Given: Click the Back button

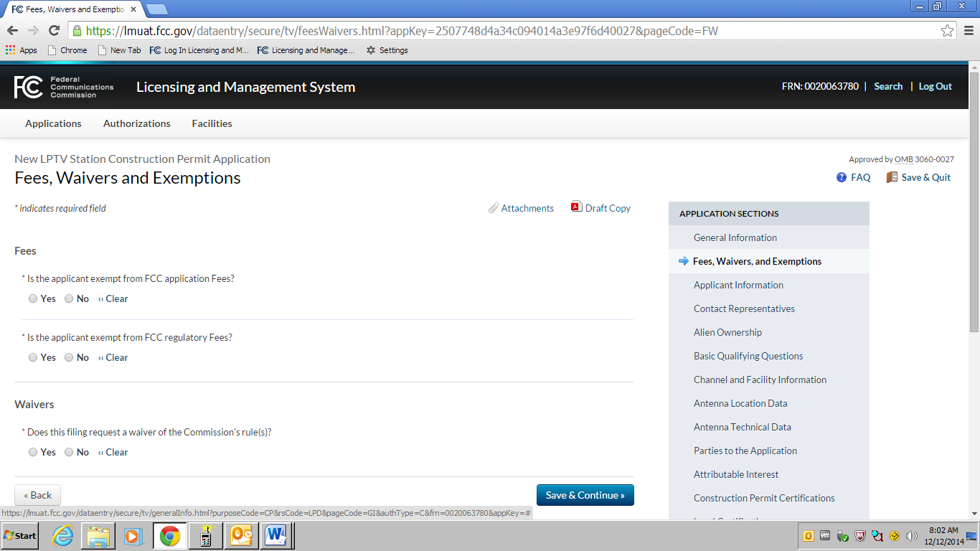Looking at the screenshot, I should coord(37,495).
